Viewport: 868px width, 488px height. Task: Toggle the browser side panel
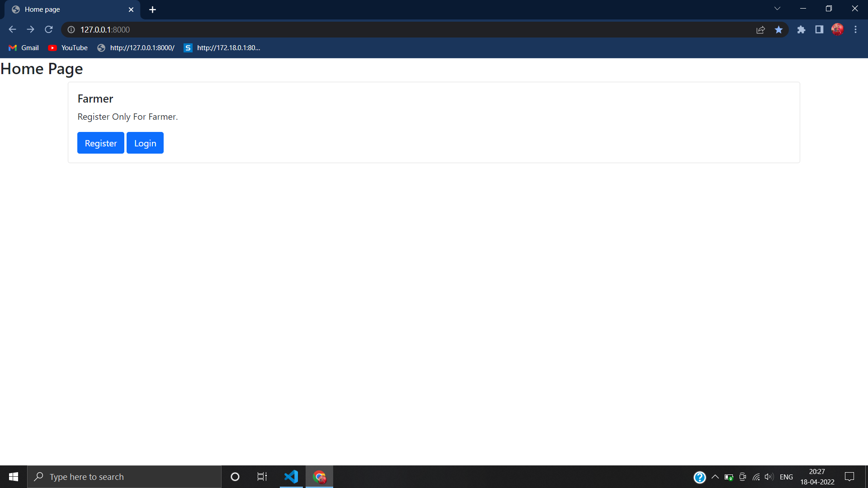[x=819, y=30]
